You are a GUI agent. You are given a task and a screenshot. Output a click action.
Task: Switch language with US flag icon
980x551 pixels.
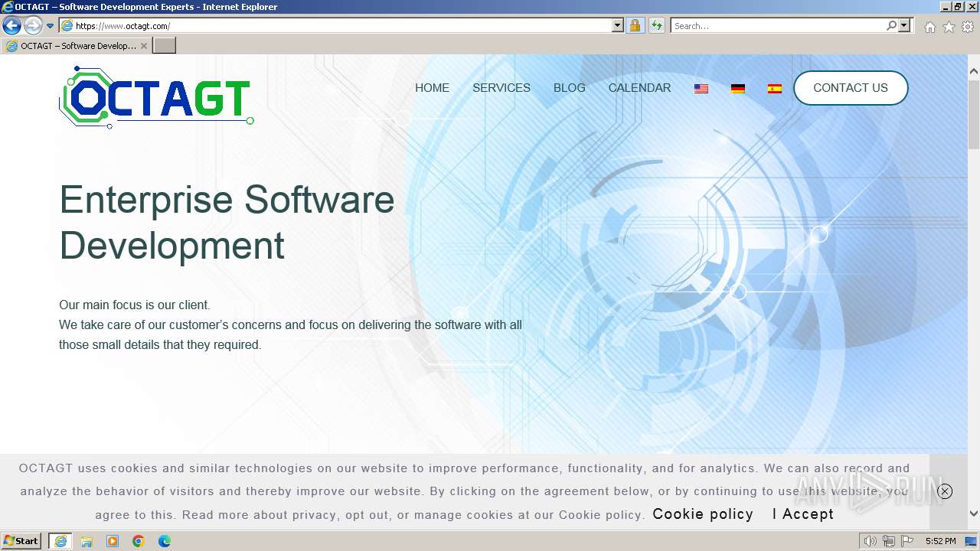point(701,89)
